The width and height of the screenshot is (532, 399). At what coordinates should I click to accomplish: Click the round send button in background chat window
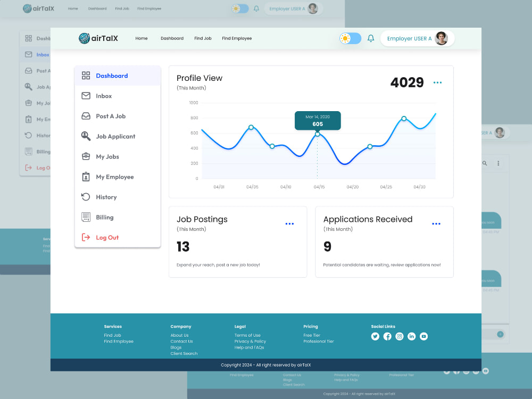(500, 334)
